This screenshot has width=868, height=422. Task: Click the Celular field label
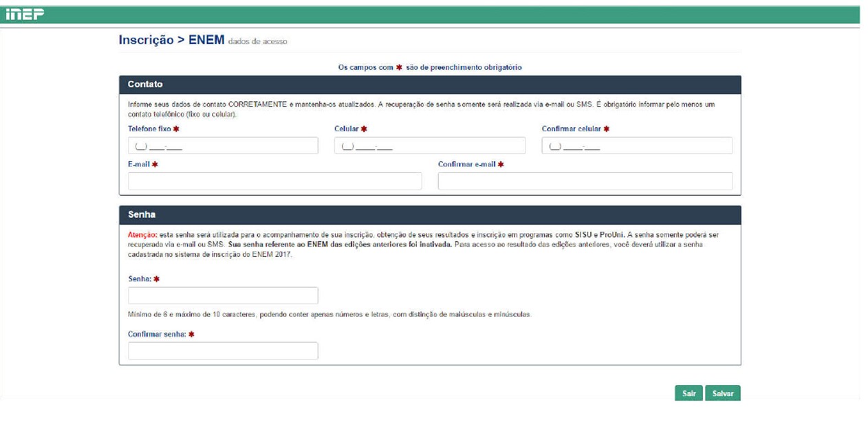[x=346, y=129]
